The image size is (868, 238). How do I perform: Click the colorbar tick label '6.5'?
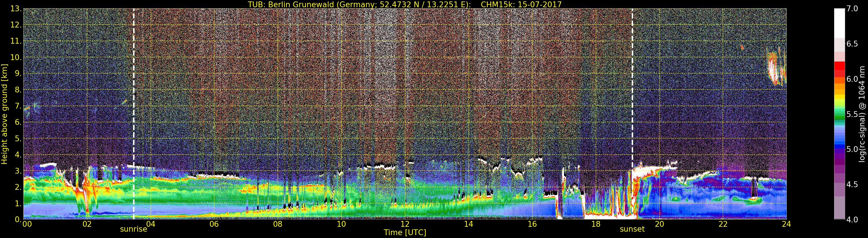pyautogui.click(x=852, y=44)
